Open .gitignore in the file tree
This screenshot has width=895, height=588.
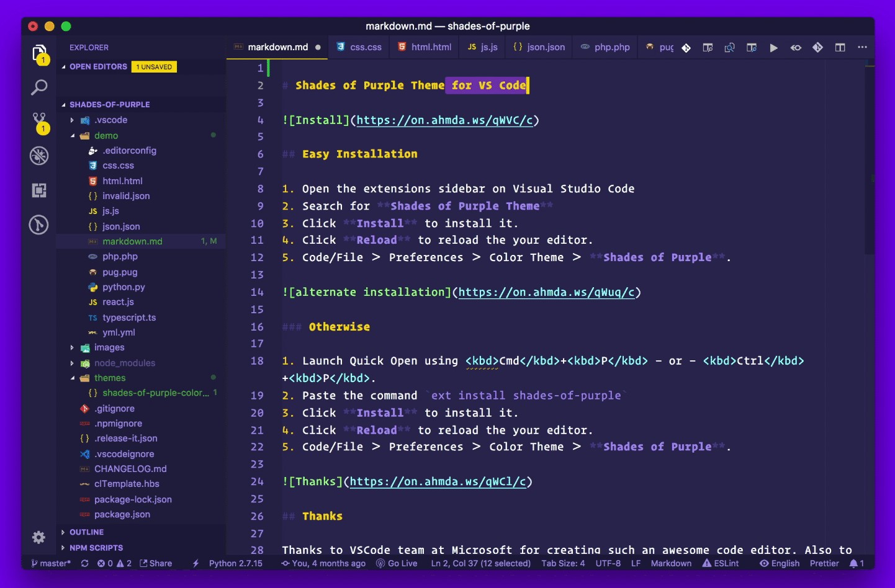pyautogui.click(x=114, y=409)
